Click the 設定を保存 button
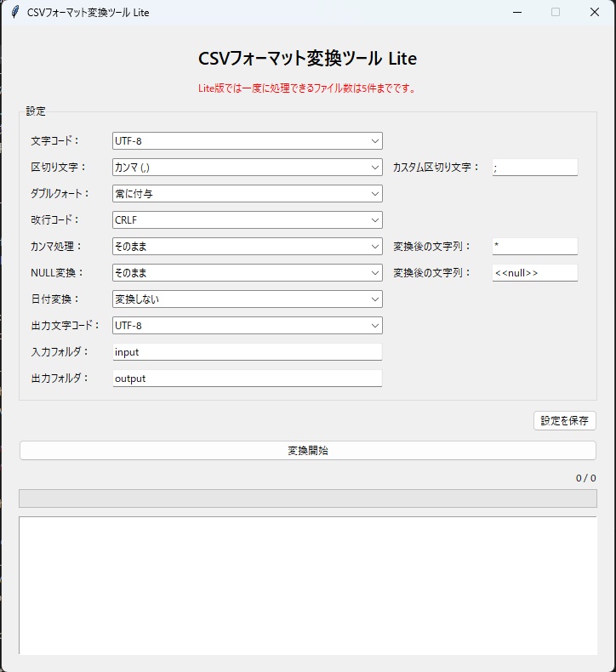616x672 pixels. tap(565, 420)
